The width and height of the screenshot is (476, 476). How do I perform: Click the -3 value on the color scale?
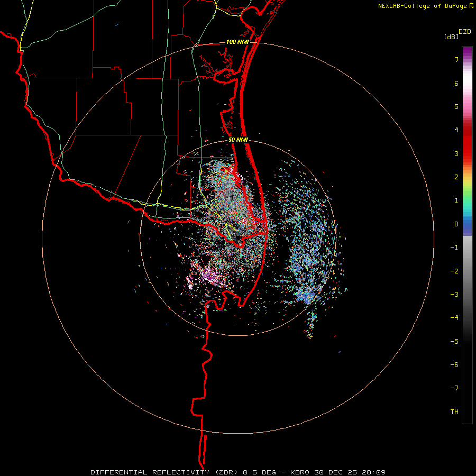tap(454, 295)
